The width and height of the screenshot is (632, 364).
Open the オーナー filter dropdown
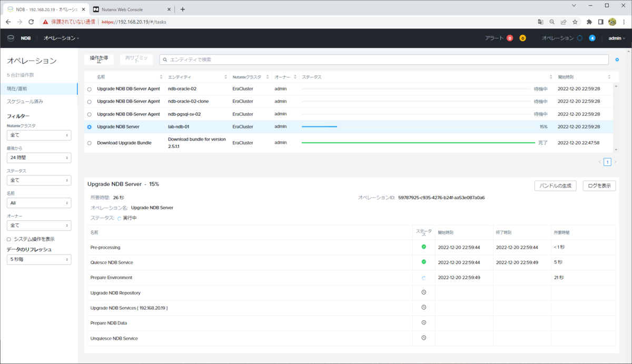point(39,225)
